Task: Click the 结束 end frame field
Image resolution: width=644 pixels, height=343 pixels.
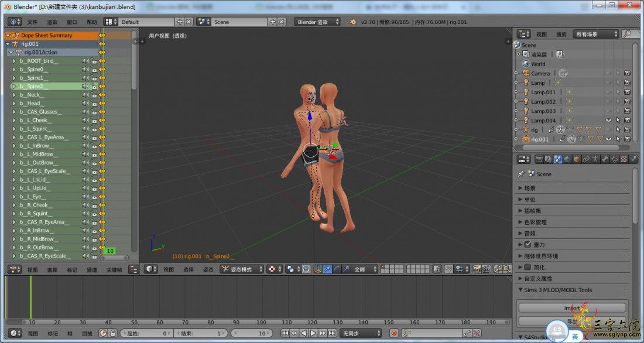Action: (x=200, y=333)
